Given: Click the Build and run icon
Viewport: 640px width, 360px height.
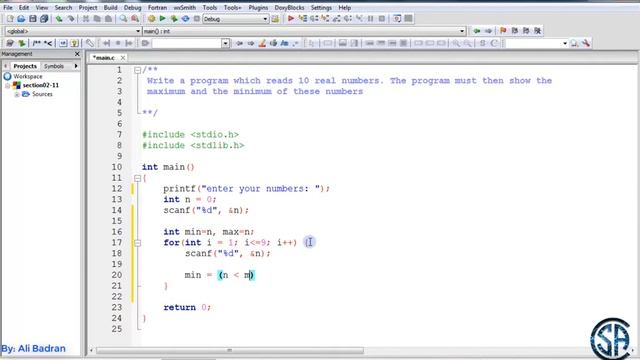Looking at the screenshot, I should pyautogui.click(x=174, y=19).
